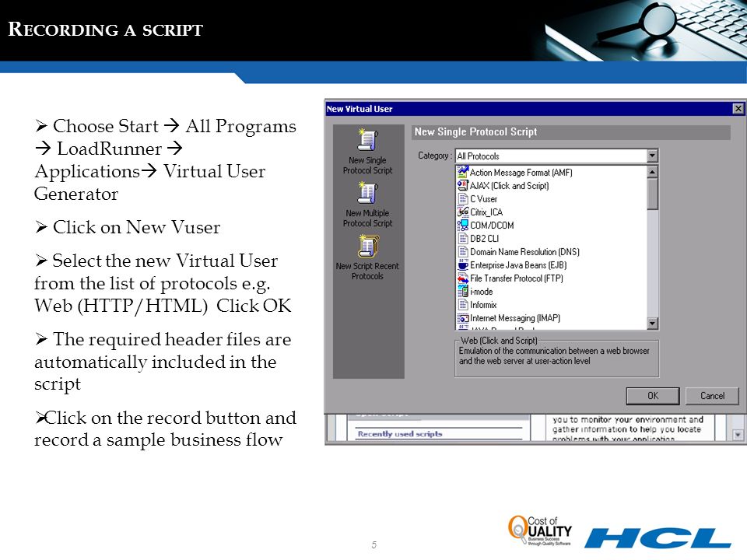
Task: Click the Action Message Format (AMF) icon
Action: coord(462,172)
